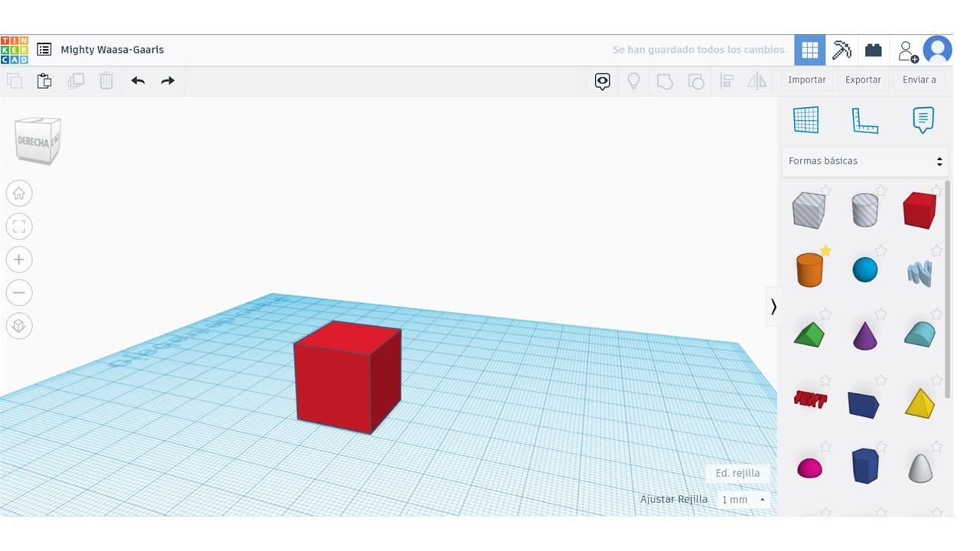Toggle the show all lightbulb icon

coord(634,81)
